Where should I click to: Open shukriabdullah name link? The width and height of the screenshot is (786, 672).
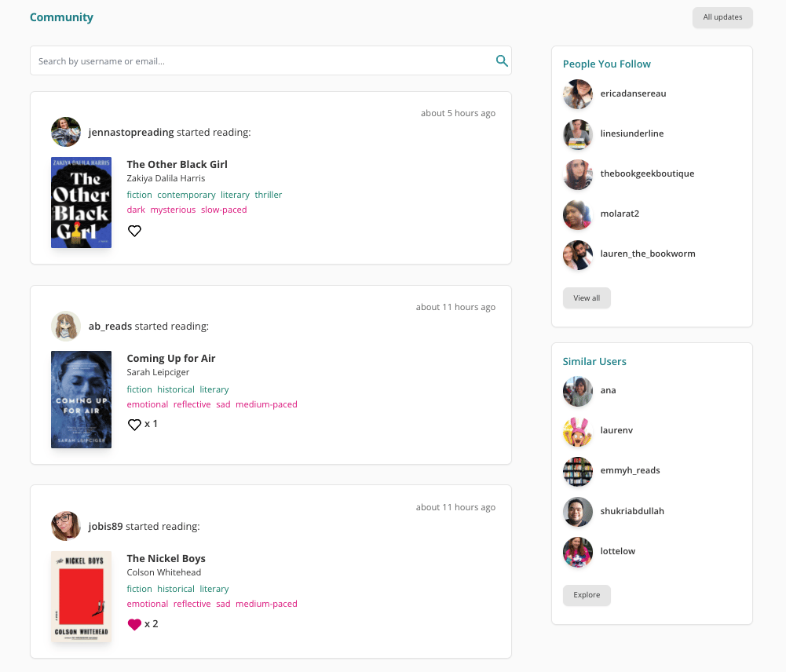(x=632, y=511)
